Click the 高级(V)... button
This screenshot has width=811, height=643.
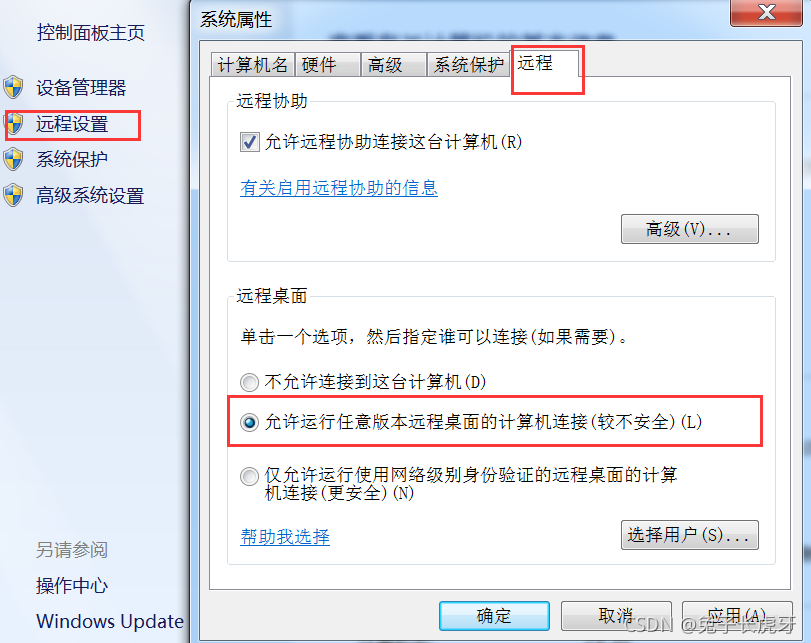[689, 229]
